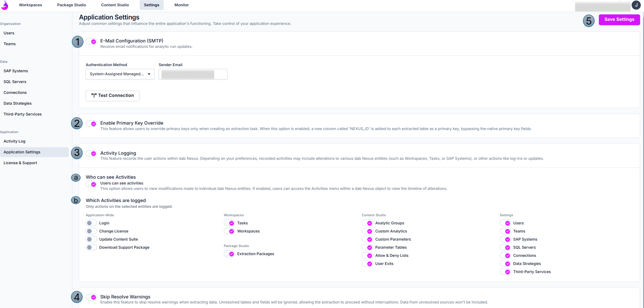Toggle logging for Analytic Groups
644x308 pixels.
click(367, 223)
